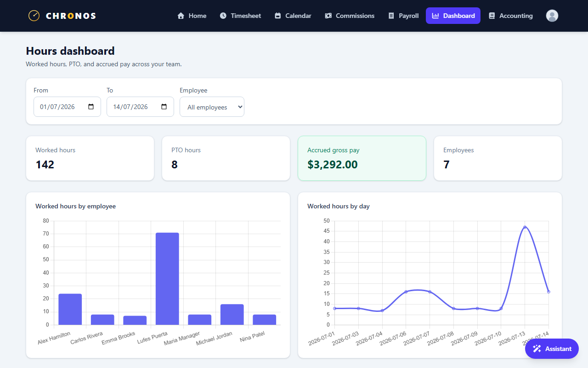Click the Worked hours by day title
The width and height of the screenshot is (588, 368).
click(x=339, y=206)
